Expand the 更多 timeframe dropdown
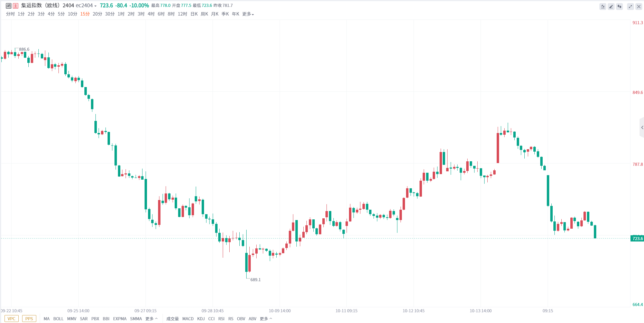The width and height of the screenshot is (644, 323). click(248, 14)
